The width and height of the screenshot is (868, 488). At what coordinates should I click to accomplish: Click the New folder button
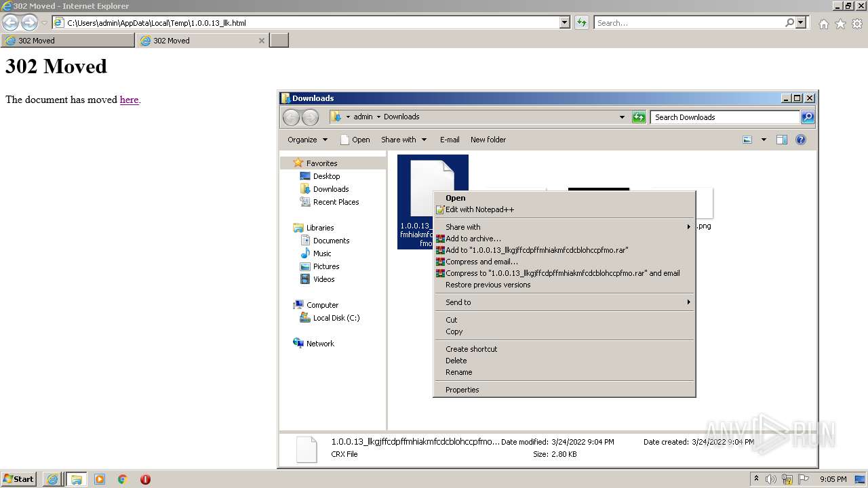(488, 140)
